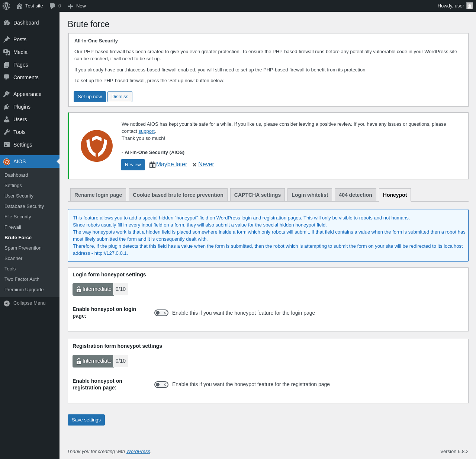Open the user avatar in admin bar
The image size is (476, 459).
click(470, 6)
